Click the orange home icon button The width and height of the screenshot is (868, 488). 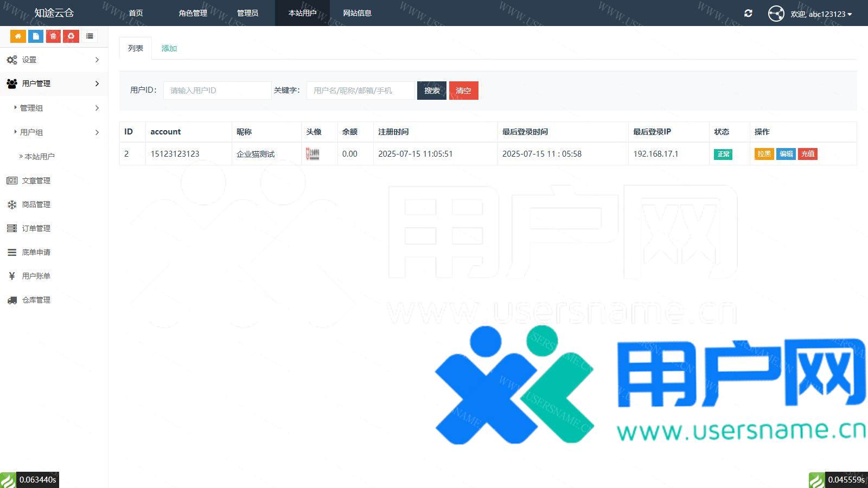click(x=18, y=36)
